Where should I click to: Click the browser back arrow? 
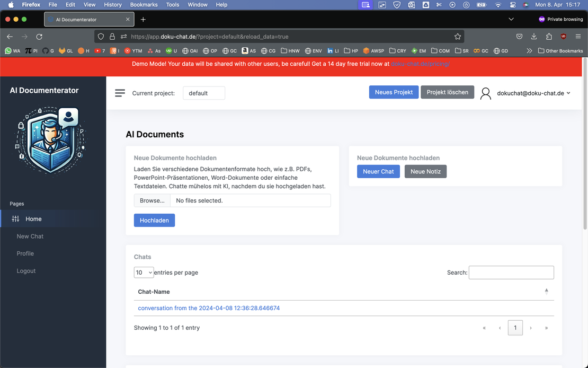pos(10,37)
